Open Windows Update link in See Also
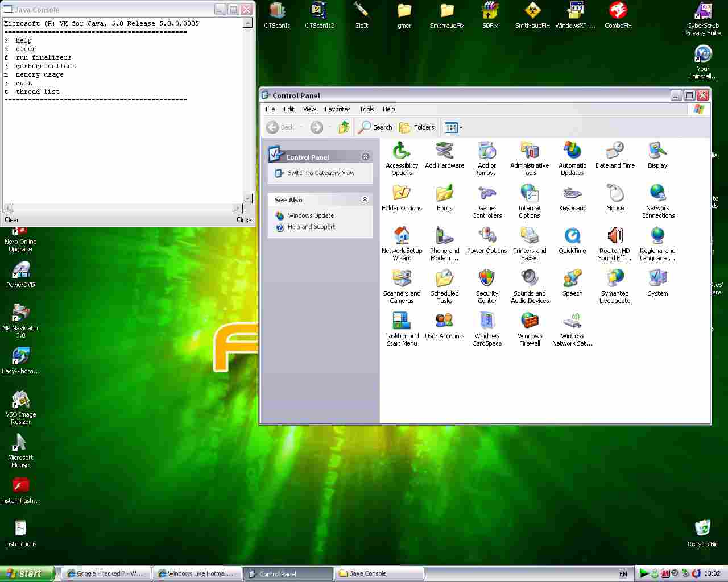Screen dimensions: 728x582 click(x=311, y=215)
